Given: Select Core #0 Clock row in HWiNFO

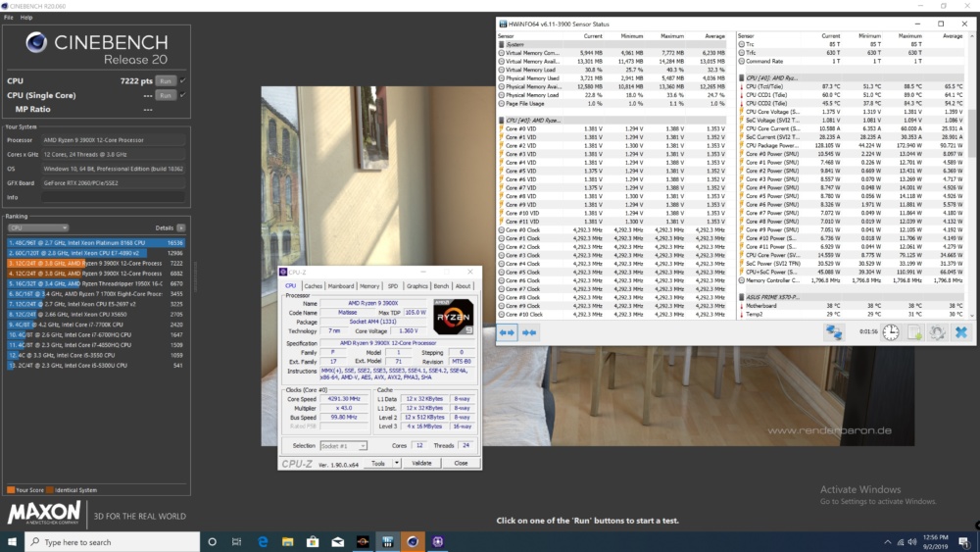Looking at the screenshot, I should click(612, 230).
